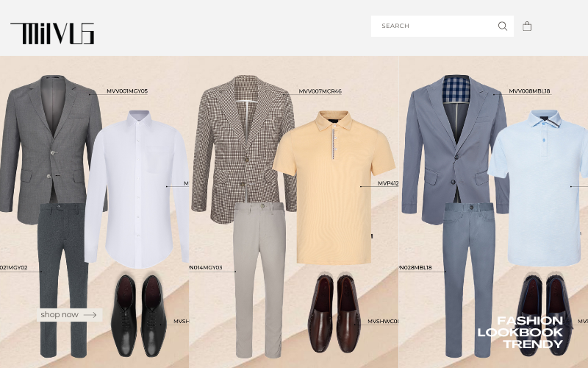
Task: Select the 021MGY02 trousers label
Action: [x=14, y=267]
